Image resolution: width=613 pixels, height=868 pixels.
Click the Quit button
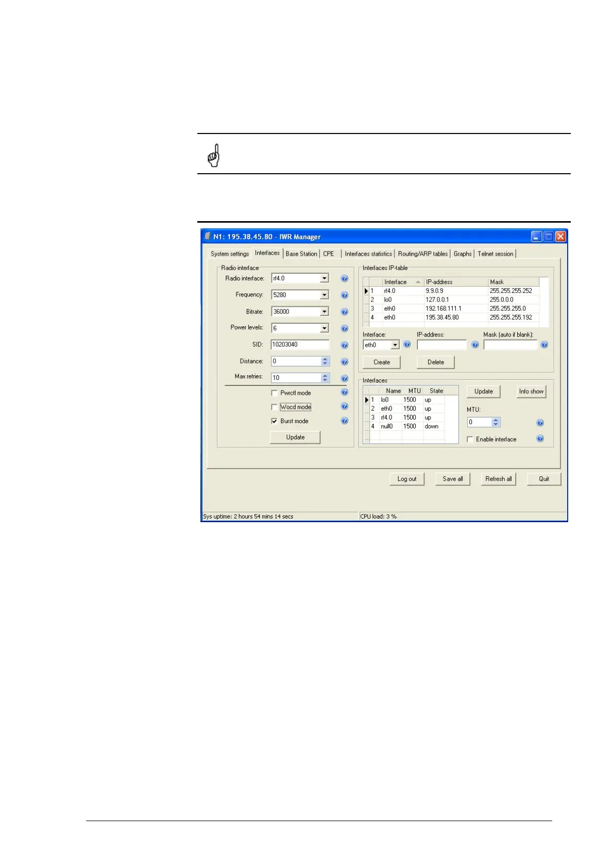click(x=544, y=479)
